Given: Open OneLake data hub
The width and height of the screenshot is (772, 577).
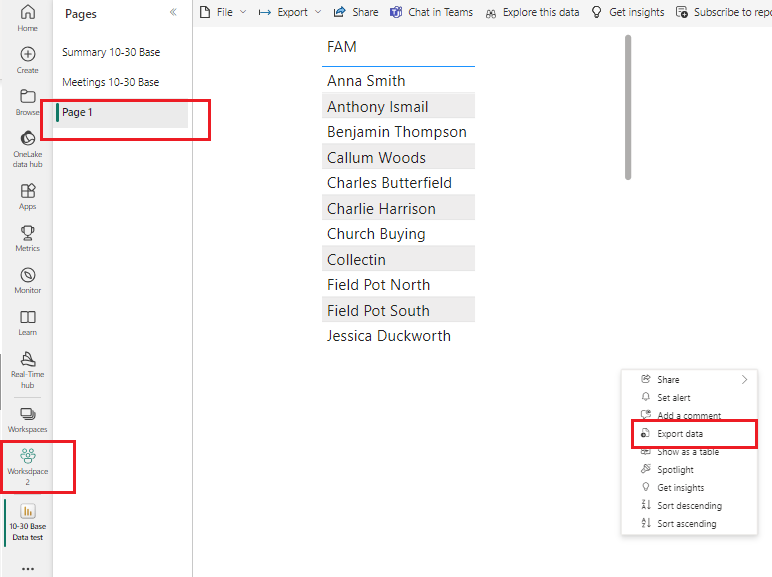Looking at the screenshot, I should click(x=28, y=149).
